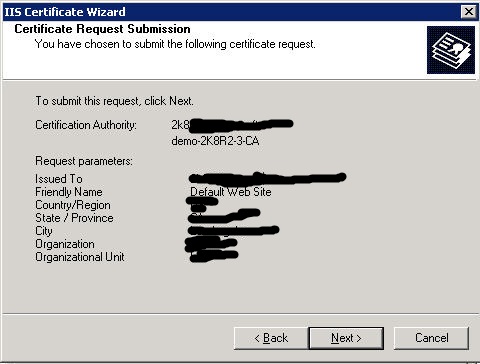Viewport: 480px width, 364px height.
Task: Click the Certification Authority label
Action: pyautogui.click(x=86, y=125)
